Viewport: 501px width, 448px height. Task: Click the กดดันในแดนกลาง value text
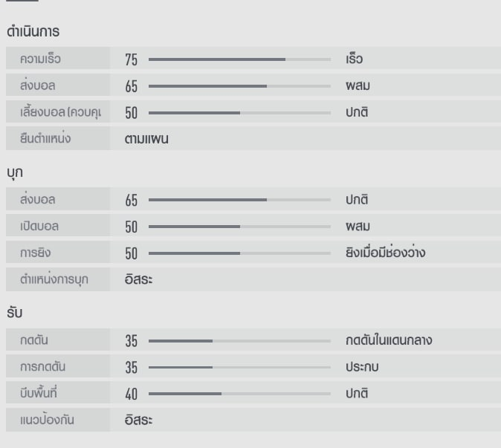[x=389, y=340]
